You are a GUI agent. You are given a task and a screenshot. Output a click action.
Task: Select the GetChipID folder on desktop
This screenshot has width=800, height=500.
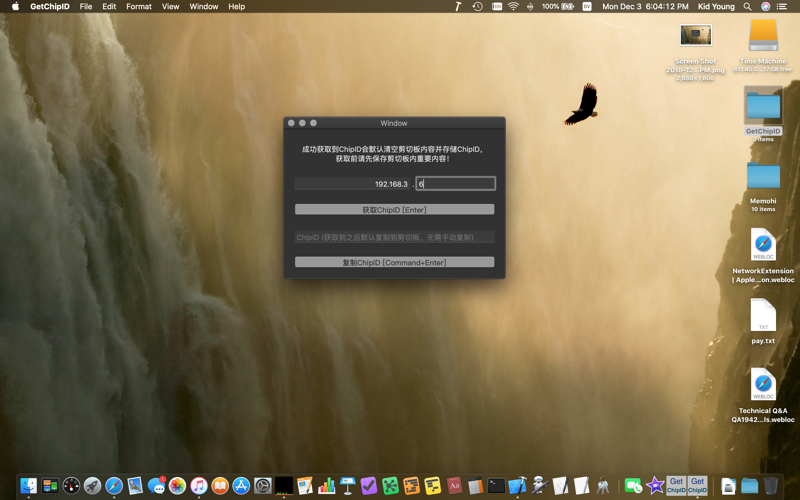point(763,106)
